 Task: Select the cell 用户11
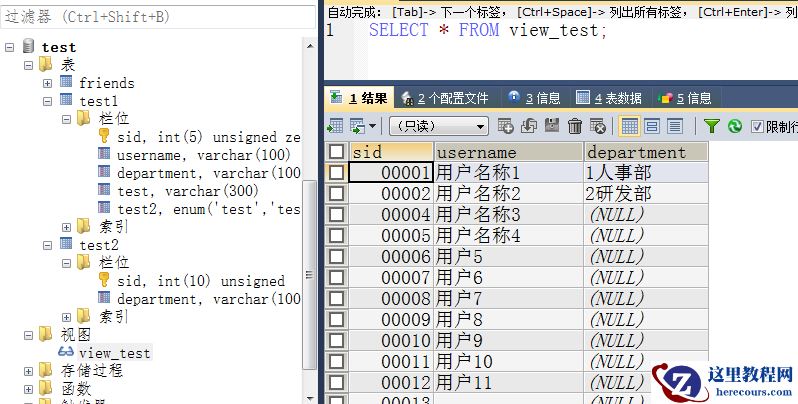pyautogui.click(x=508, y=382)
